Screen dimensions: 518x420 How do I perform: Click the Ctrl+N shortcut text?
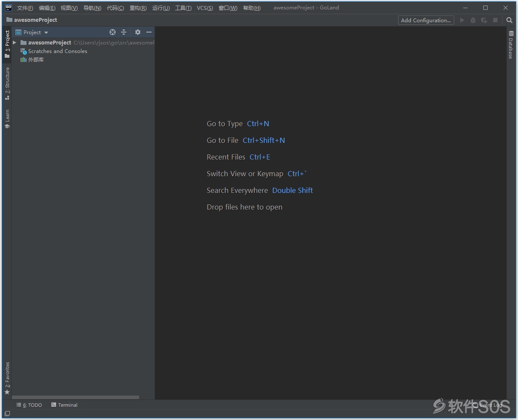click(258, 124)
